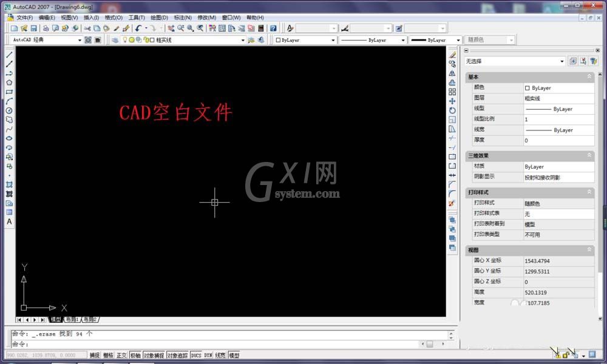607x364 pixels.
Task: Switch to the 布局2 layout tab
Action: pyautogui.click(x=90, y=320)
